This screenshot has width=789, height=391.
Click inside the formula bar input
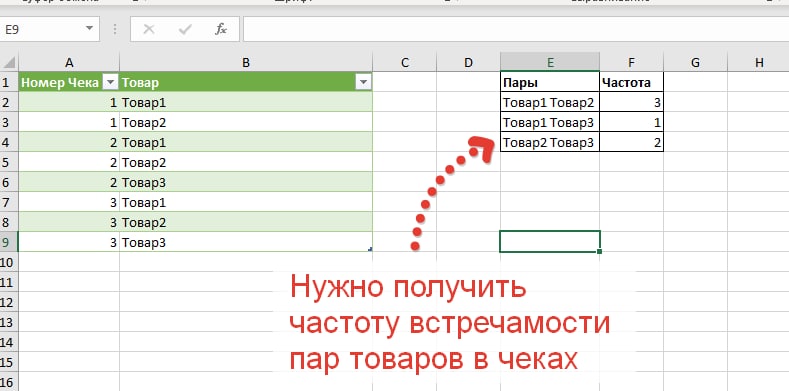pyautogui.click(x=516, y=30)
